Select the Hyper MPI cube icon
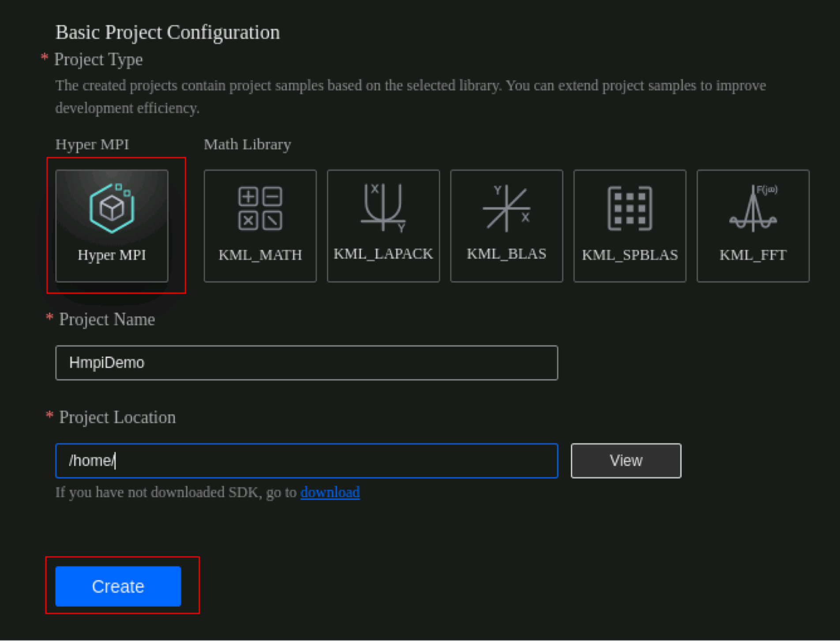Image resolution: width=840 pixels, height=641 pixels. coord(112,208)
